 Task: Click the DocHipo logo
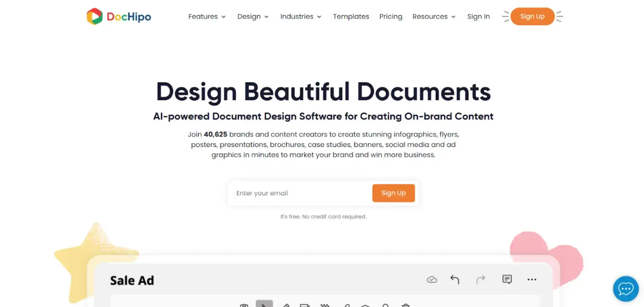tap(119, 17)
